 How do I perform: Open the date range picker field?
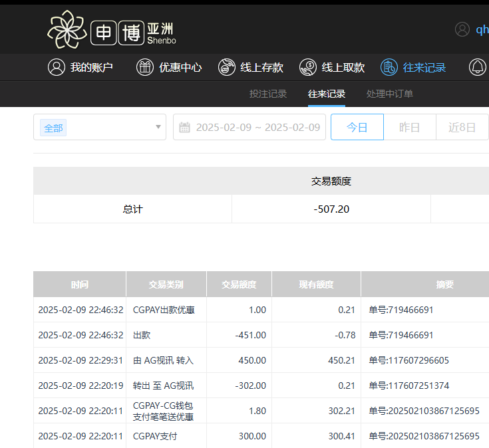coord(259,128)
